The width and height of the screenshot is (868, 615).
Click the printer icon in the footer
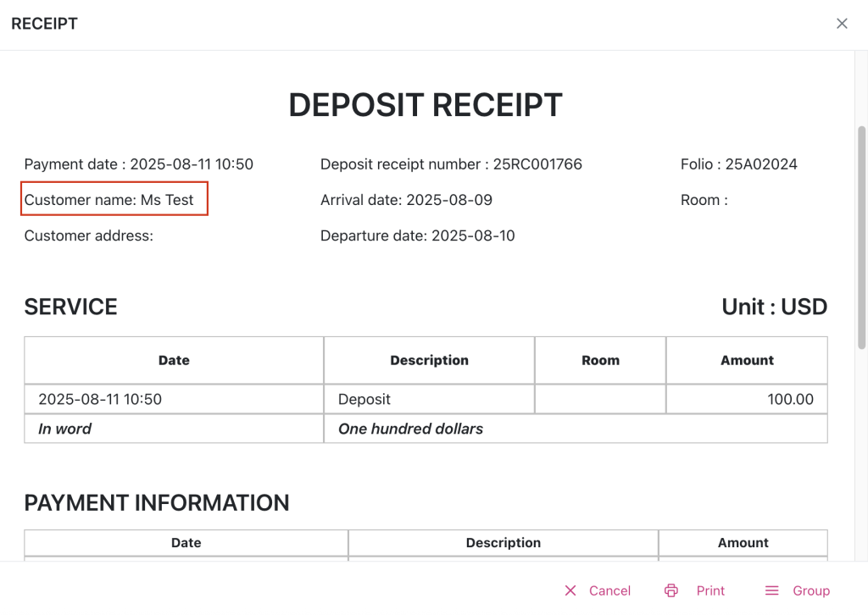(x=671, y=590)
